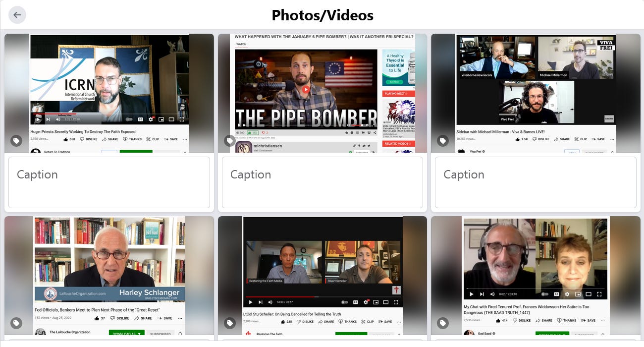Tag the Pipe Bomber video photo
This screenshot has width=644, height=347.
(230, 141)
